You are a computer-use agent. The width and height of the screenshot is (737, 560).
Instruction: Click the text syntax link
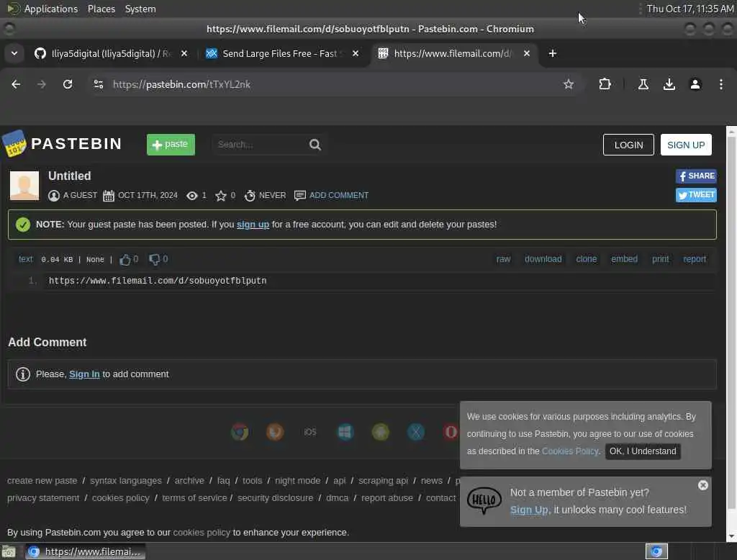pos(26,259)
